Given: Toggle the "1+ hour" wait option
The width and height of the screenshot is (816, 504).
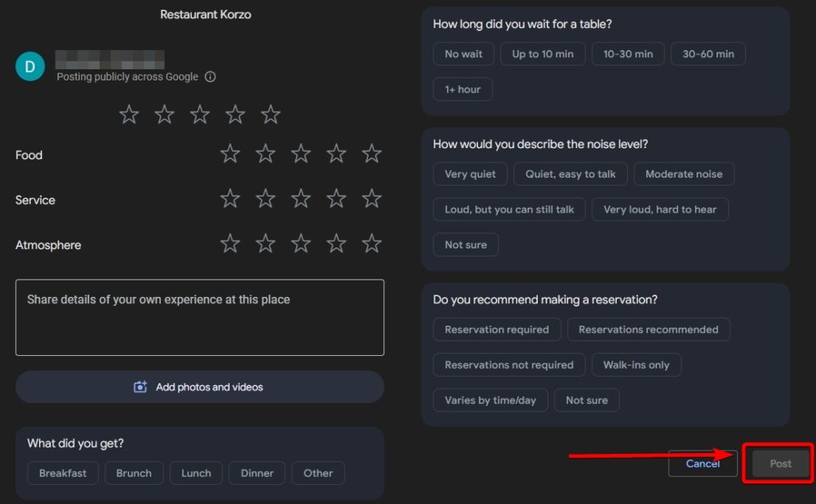Looking at the screenshot, I should 462,89.
